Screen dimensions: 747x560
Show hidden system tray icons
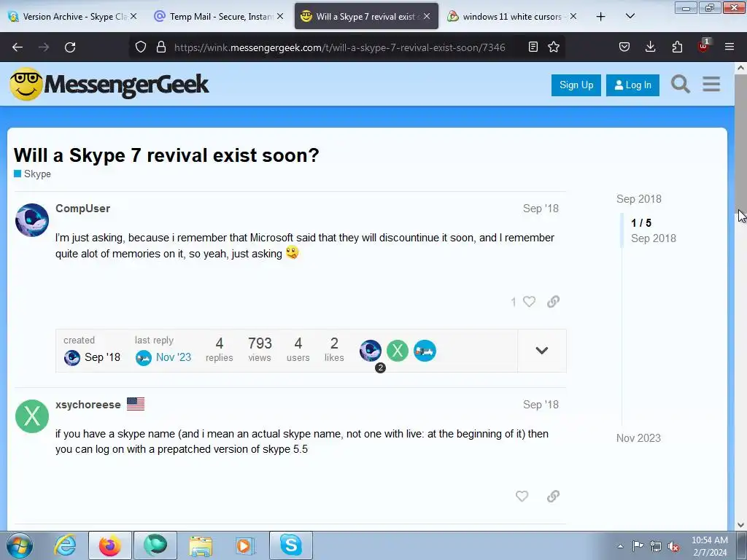(620, 546)
